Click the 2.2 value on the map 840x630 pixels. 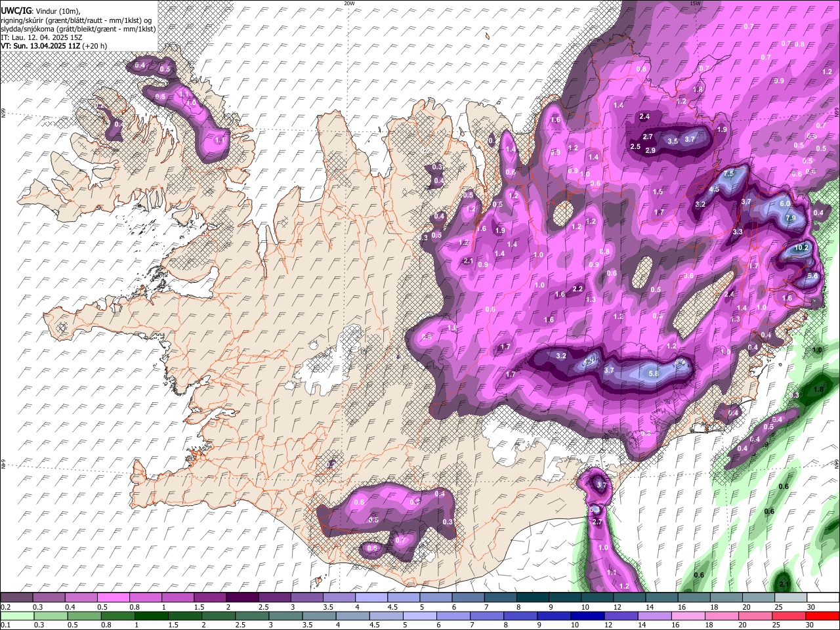pos(578,289)
